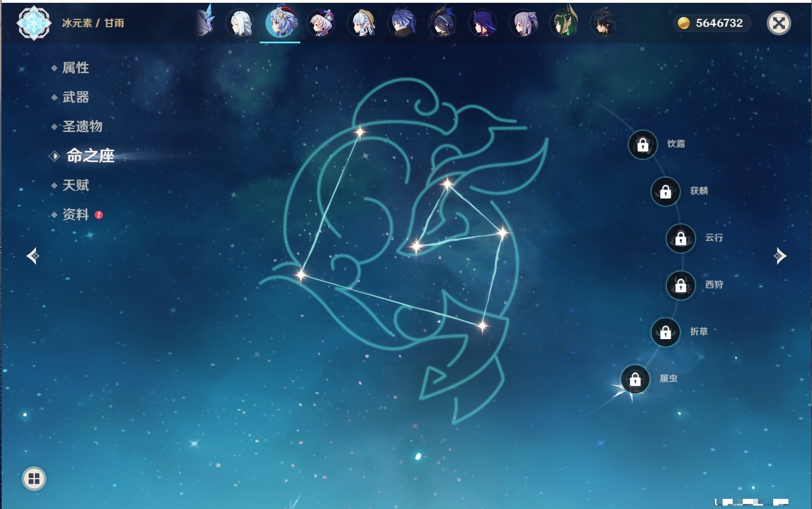Click the 饮露 constellation label
812x509 pixels.
click(x=676, y=144)
